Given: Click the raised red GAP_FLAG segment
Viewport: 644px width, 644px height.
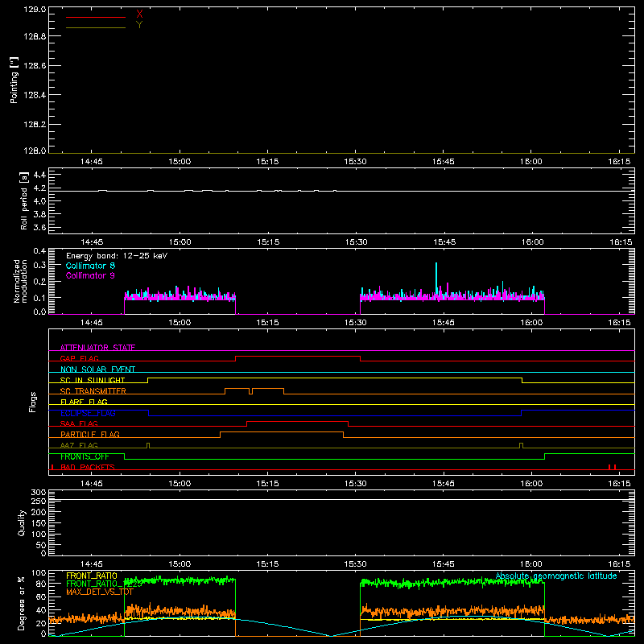Looking at the screenshot, I should click(x=298, y=357).
